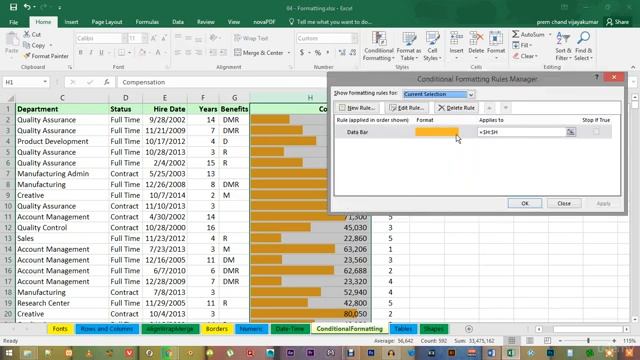Apply Percent Style number format

[318, 52]
